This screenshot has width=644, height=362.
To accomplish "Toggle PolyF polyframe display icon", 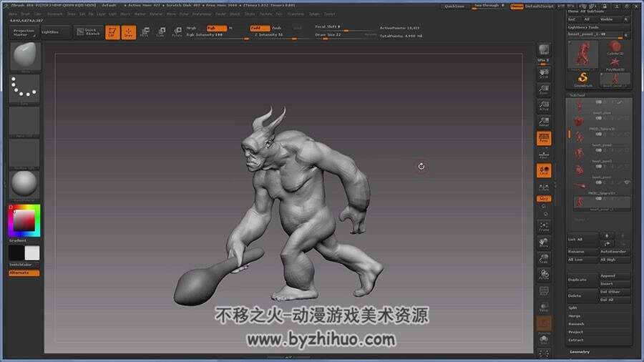I will pos(544,292).
